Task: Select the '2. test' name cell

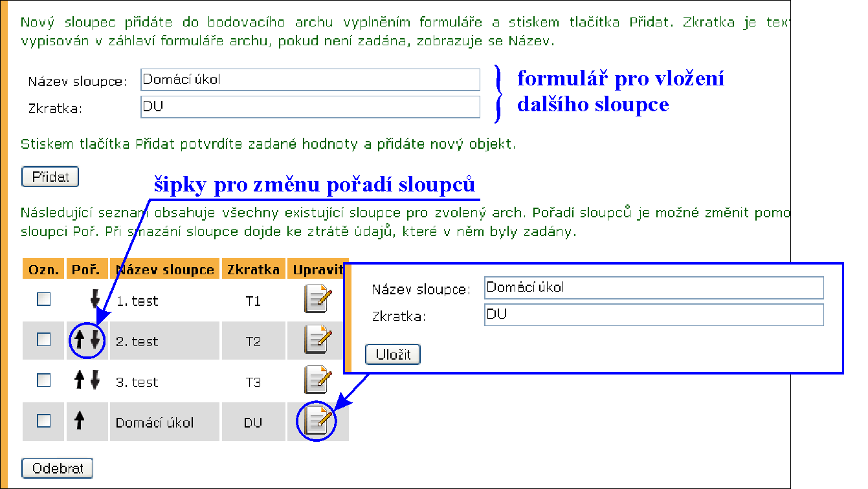Action: pyautogui.click(x=164, y=341)
